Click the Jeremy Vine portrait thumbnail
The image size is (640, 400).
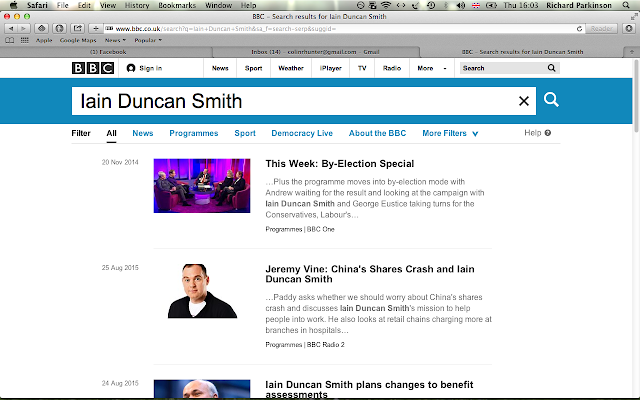[202, 291]
